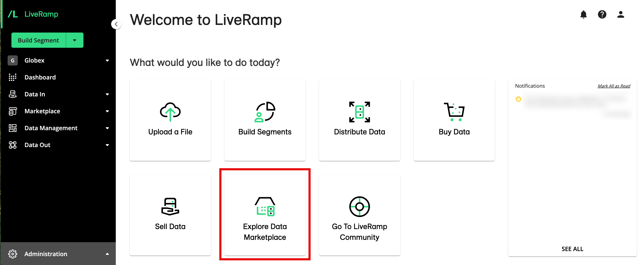Click the Data In sidebar icon

coord(12,94)
